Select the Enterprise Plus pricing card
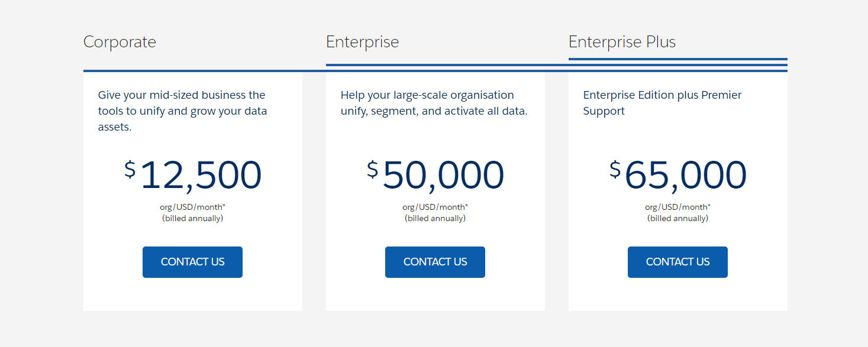868x347 pixels. point(677,189)
